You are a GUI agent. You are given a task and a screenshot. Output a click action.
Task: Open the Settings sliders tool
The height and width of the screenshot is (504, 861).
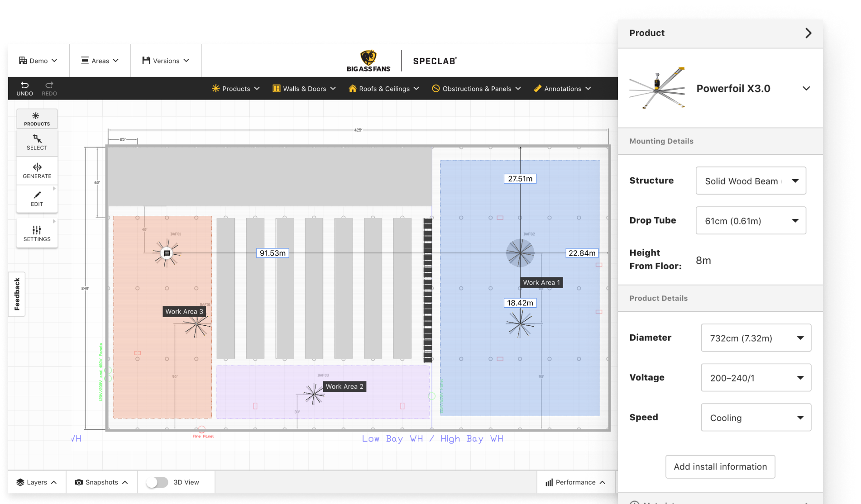coord(37,233)
